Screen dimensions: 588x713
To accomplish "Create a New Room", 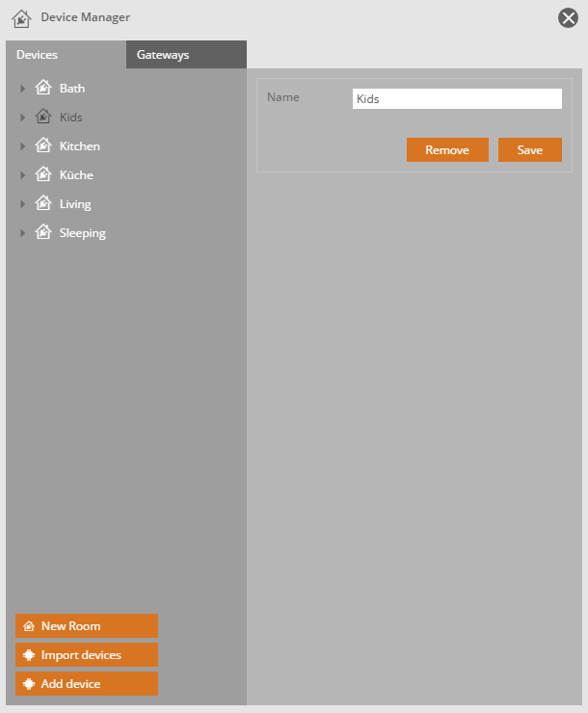I will tap(86, 626).
